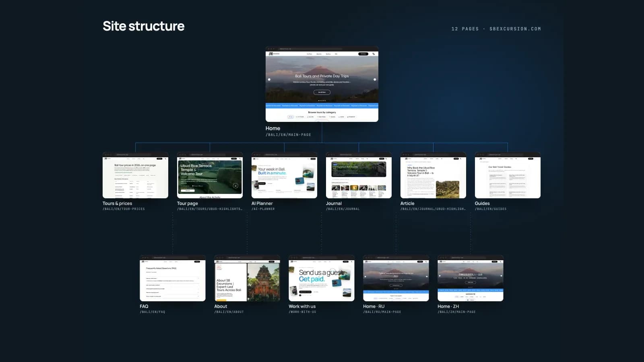
Task: Click the "Article" label
Action: point(407,204)
